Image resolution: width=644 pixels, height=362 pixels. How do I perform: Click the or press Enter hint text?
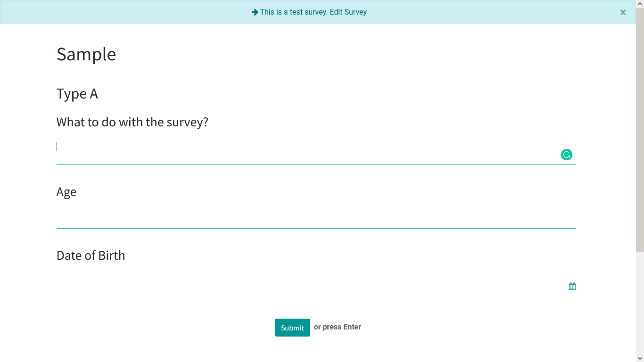point(337,327)
